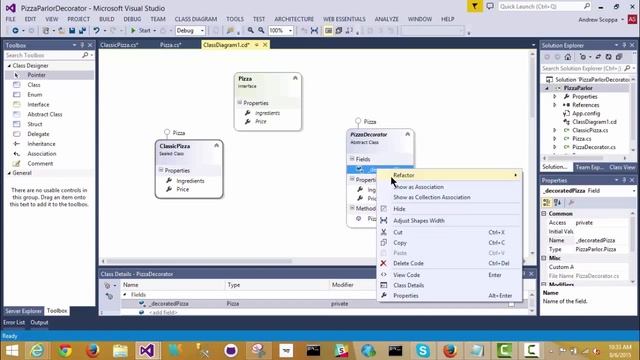Screen dimensions: 640x360
Task: Click the feedback chat bubble icon
Action: (x=490, y=7)
